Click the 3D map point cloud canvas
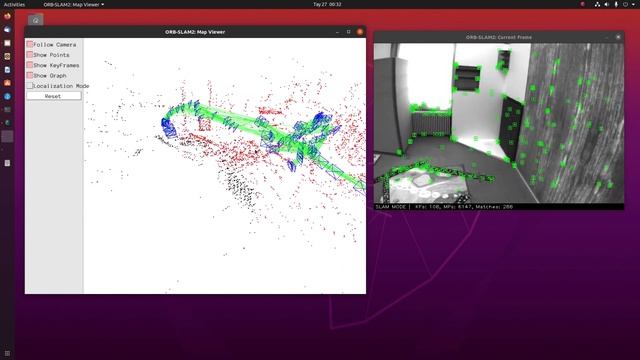The width and height of the screenshot is (640, 360). (x=224, y=165)
